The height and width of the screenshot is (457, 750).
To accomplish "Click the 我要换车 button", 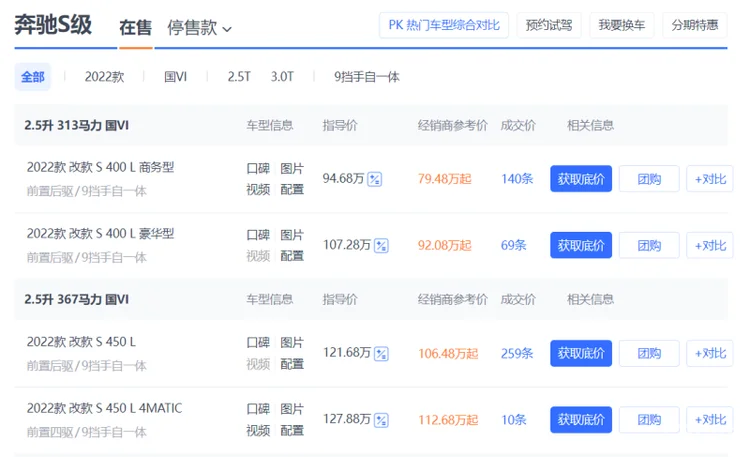I will tap(622, 25).
